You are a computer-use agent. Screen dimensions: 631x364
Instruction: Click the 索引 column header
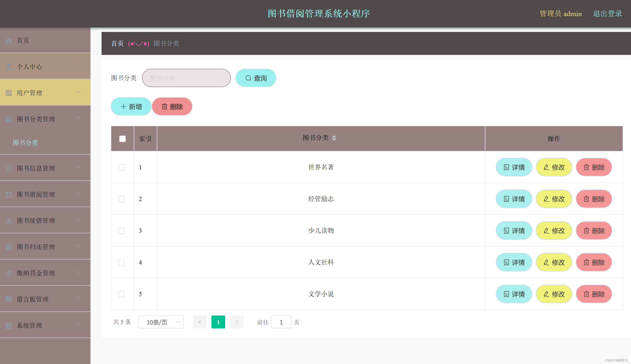[x=145, y=139]
